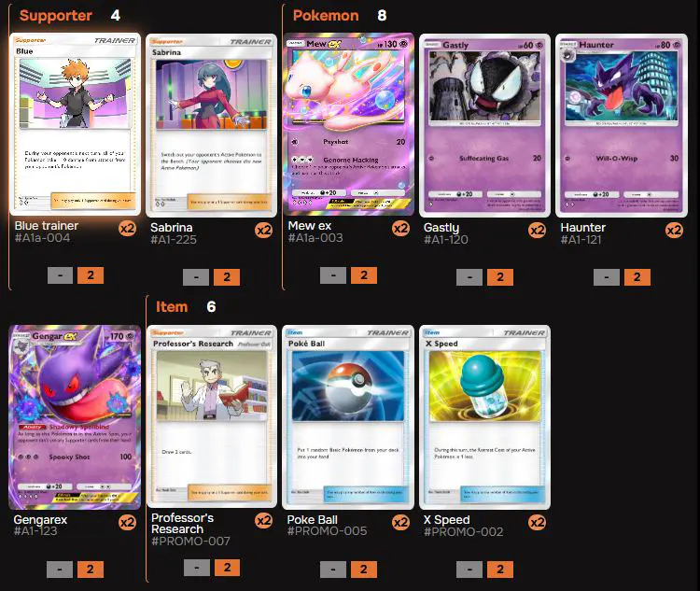Select the Pokemon section heading
Screen dimensions: 700x591
[x=326, y=16]
